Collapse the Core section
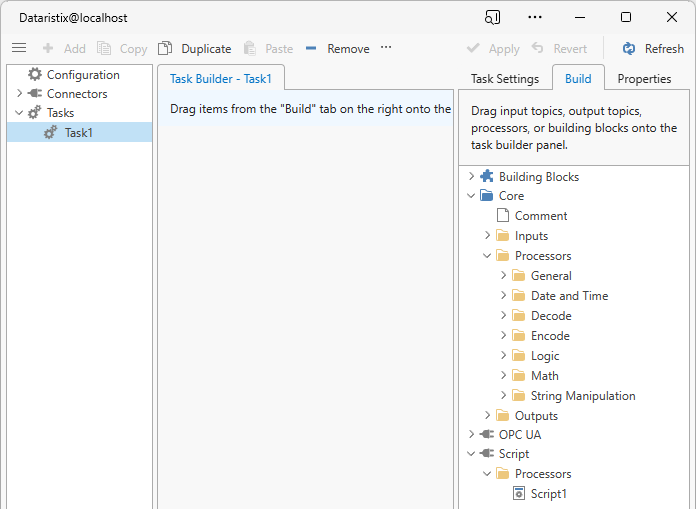 (472, 196)
